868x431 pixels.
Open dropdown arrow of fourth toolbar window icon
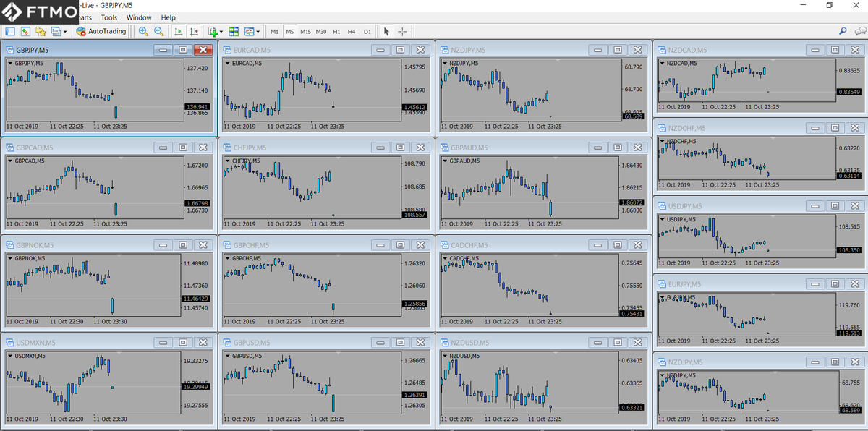(x=65, y=32)
